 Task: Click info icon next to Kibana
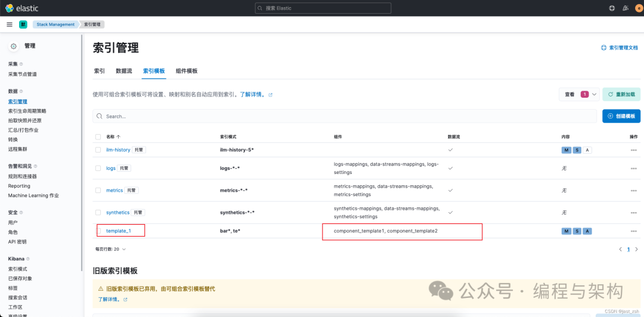point(29,259)
